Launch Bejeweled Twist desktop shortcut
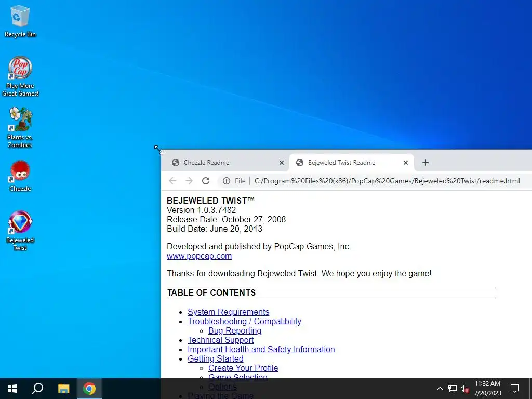The width and height of the screenshot is (532, 399). point(20,231)
